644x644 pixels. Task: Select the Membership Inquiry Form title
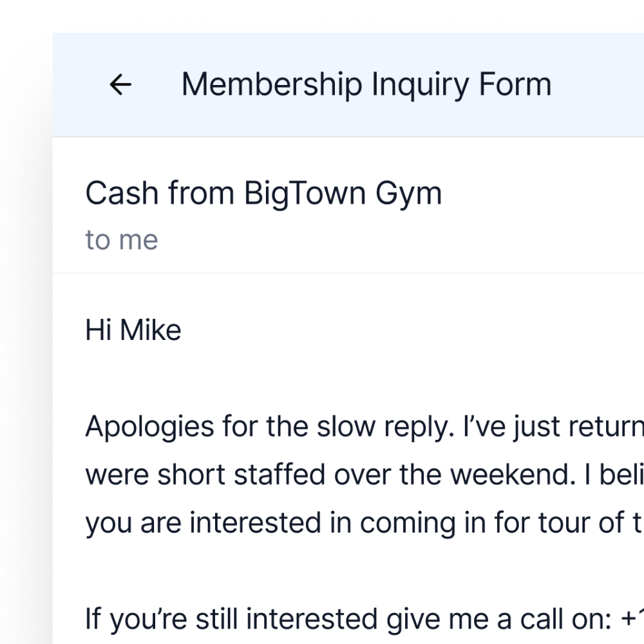[x=366, y=82]
